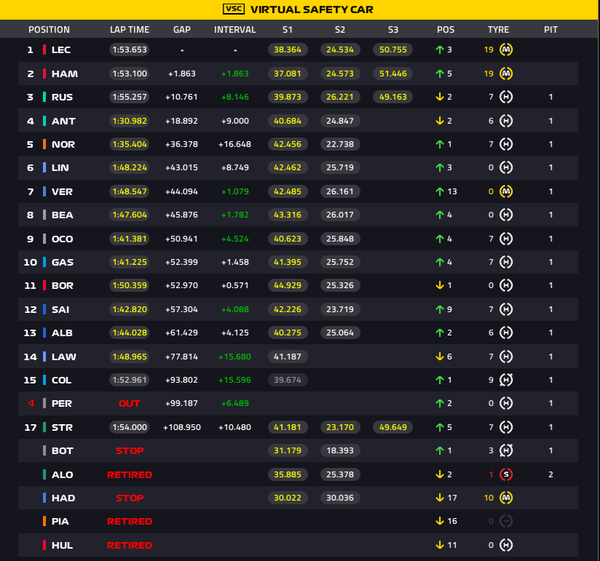Click PER's red OUT status
The height and width of the screenshot is (561, 600).
point(129,403)
